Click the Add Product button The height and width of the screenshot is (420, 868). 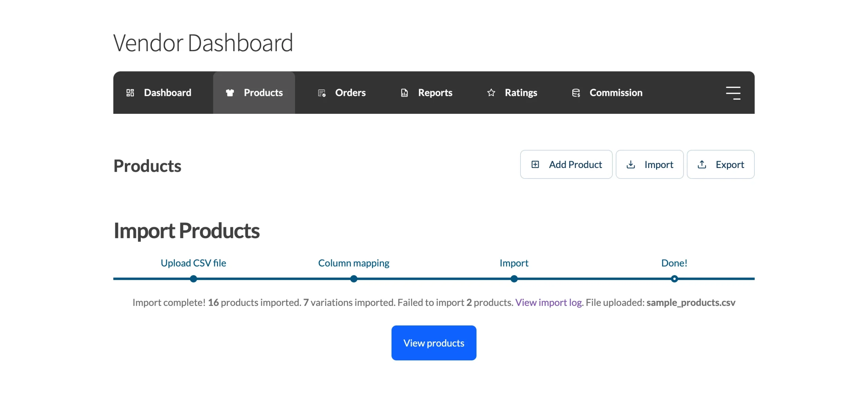pyautogui.click(x=566, y=165)
